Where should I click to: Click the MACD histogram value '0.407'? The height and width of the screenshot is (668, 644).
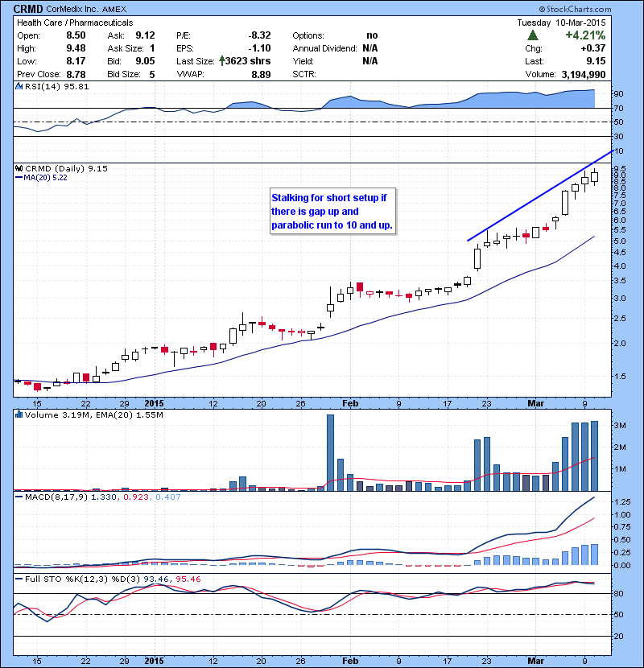[x=168, y=497]
